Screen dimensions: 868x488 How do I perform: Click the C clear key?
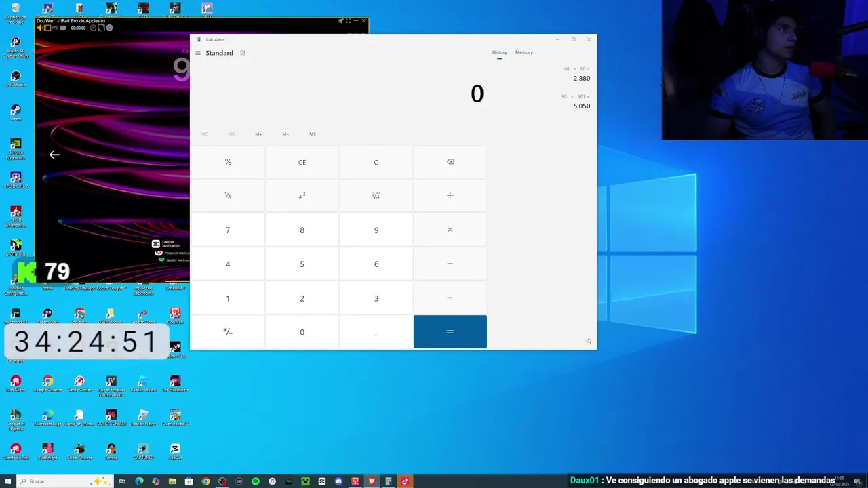[x=376, y=162]
